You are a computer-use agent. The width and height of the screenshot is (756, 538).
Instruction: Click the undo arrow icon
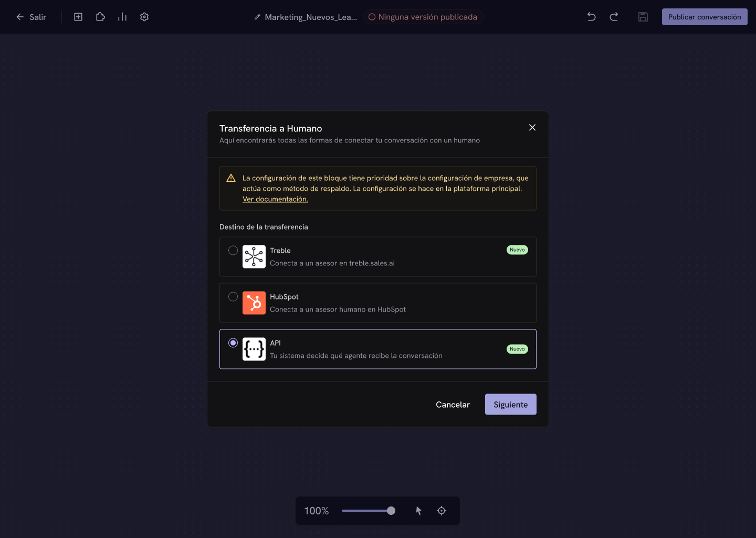coord(592,17)
